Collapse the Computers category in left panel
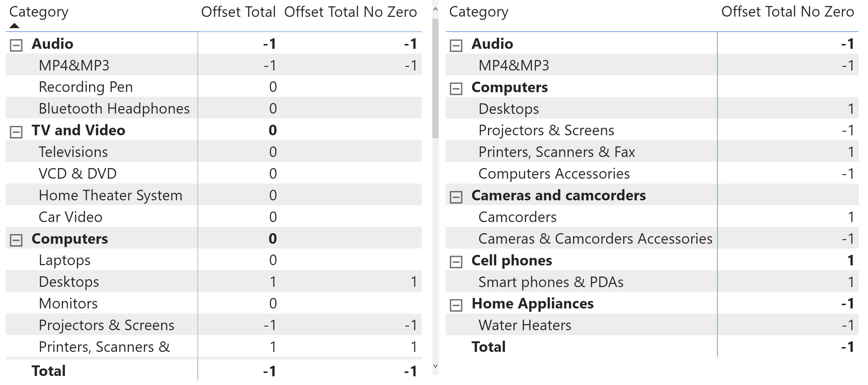868x385 pixels. click(x=16, y=238)
